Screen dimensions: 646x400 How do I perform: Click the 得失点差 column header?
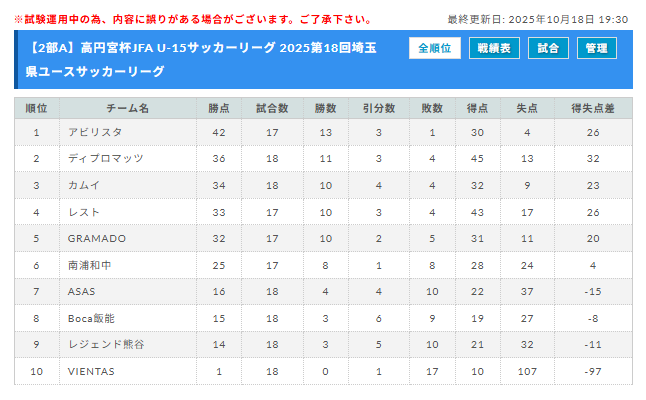[593, 107]
